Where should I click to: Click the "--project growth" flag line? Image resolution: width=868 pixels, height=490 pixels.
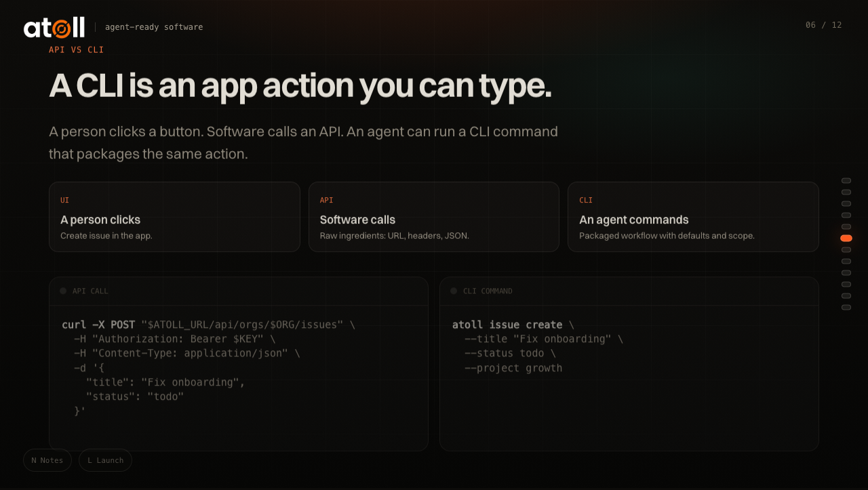pyautogui.click(x=513, y=368)
